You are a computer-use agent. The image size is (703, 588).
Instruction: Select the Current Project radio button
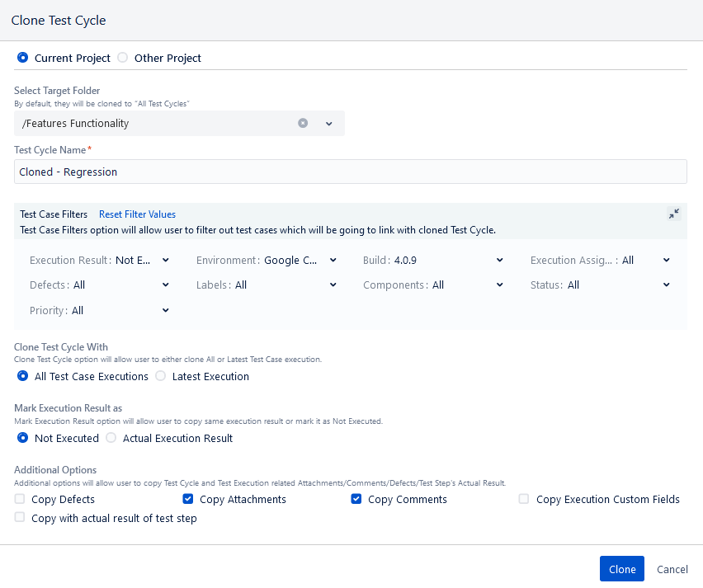(x=22, y=58)
